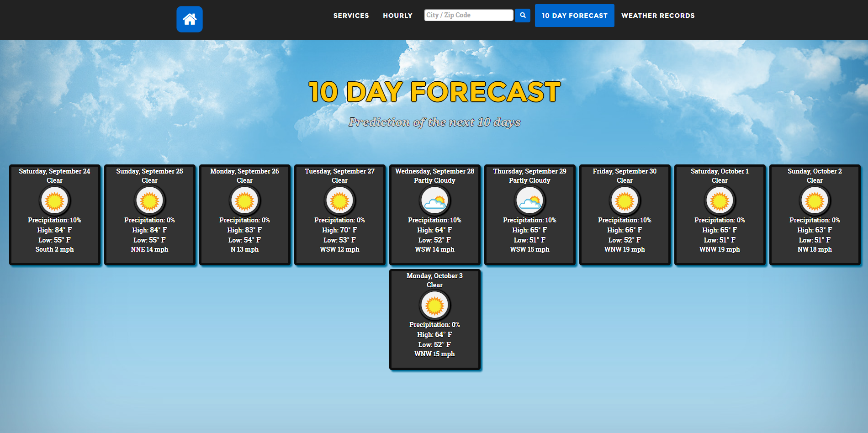Screen dimensions: 868x433
Task: Click the sun icon for Saturday, September 24
Action: [54, 201]
